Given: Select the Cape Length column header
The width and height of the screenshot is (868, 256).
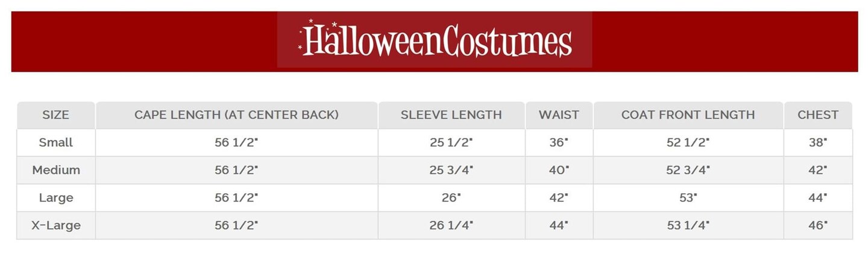Looking at the screenshot, I should 236,115.
